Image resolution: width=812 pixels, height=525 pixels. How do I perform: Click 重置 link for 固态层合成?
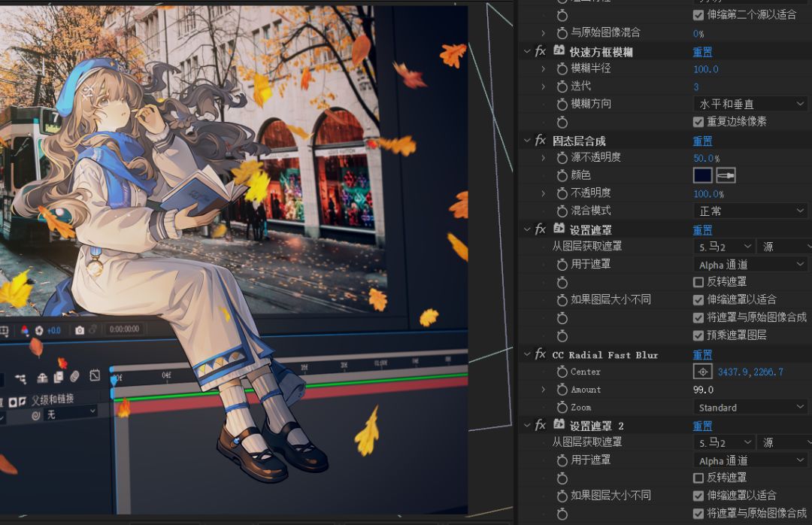click(702, 141)
